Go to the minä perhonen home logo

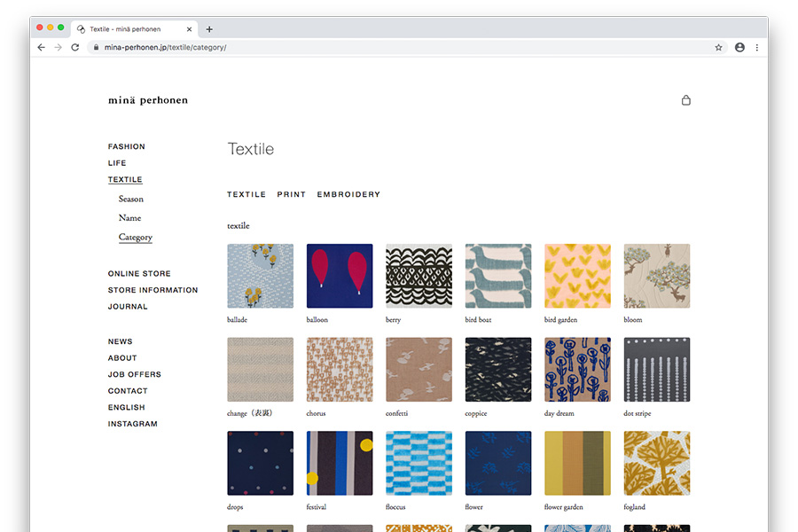point(148,100)
